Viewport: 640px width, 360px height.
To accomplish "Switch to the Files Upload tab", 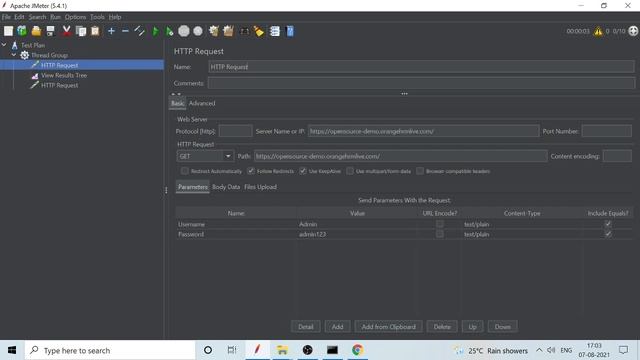I will tap(260, 187).
